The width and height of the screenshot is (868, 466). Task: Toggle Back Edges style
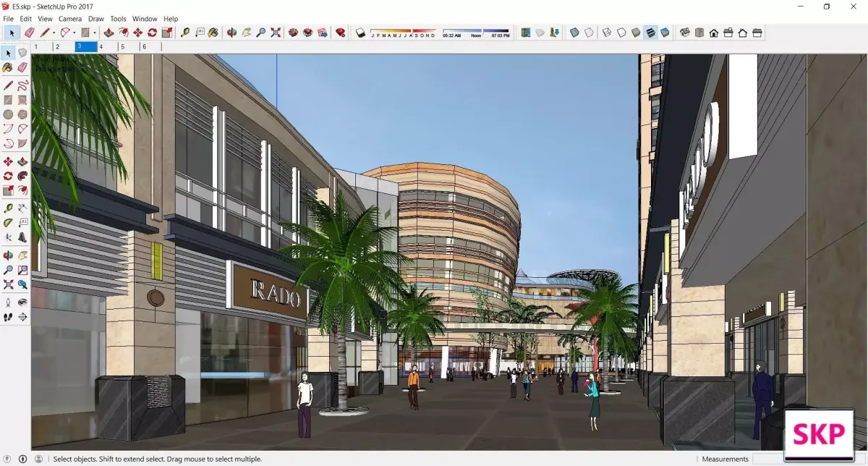pyautogui.click(x=589, y=33)
